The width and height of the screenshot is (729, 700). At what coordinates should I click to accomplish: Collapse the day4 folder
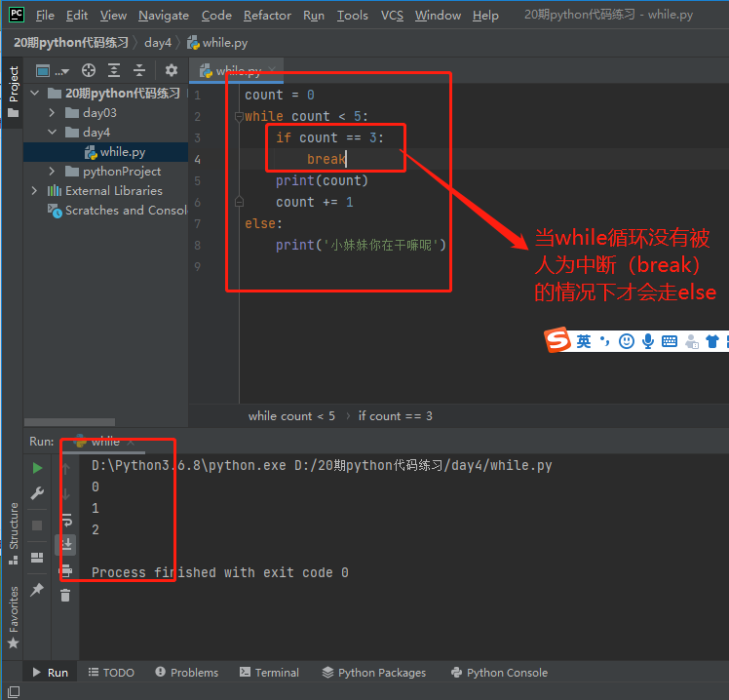pos(52,132)
